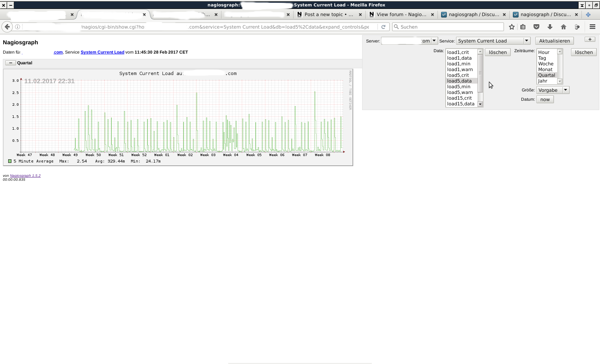Open Firefox hamburger menu
The height and width of the screenshot is (364, 600).
click(x=592, y=27)
